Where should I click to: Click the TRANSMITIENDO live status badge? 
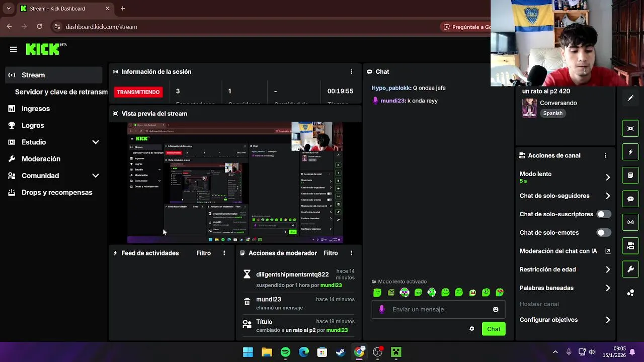pyautogui.click(x=138, y=92)
